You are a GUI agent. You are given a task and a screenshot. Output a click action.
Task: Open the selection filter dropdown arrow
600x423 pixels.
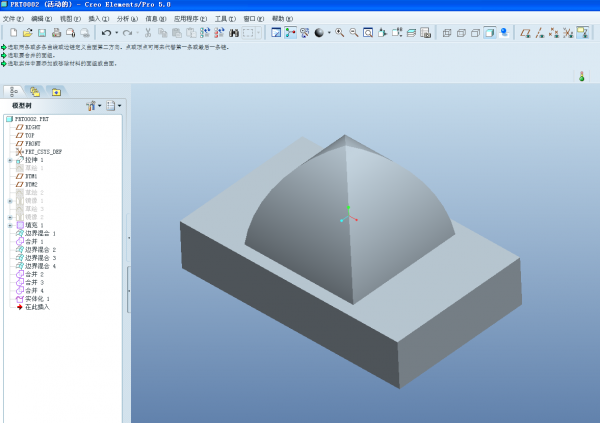[x=259, y=33]
